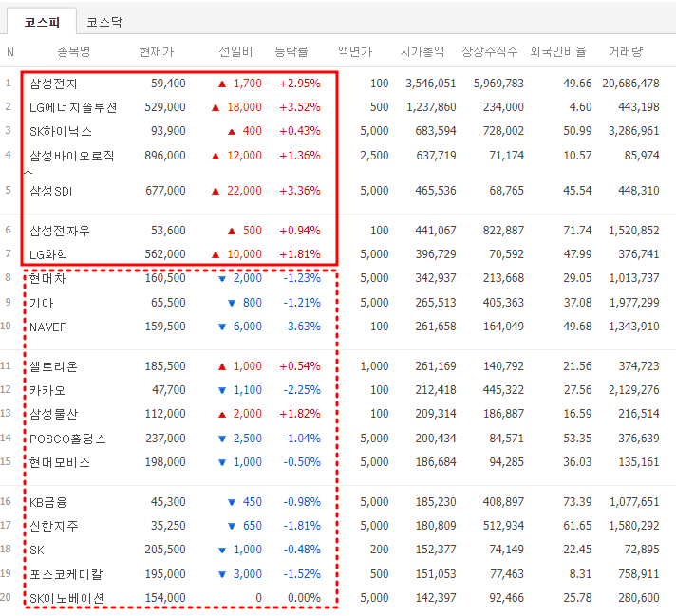
Task: Open the NAVER stock link
Action: click(x=48, y=327)
